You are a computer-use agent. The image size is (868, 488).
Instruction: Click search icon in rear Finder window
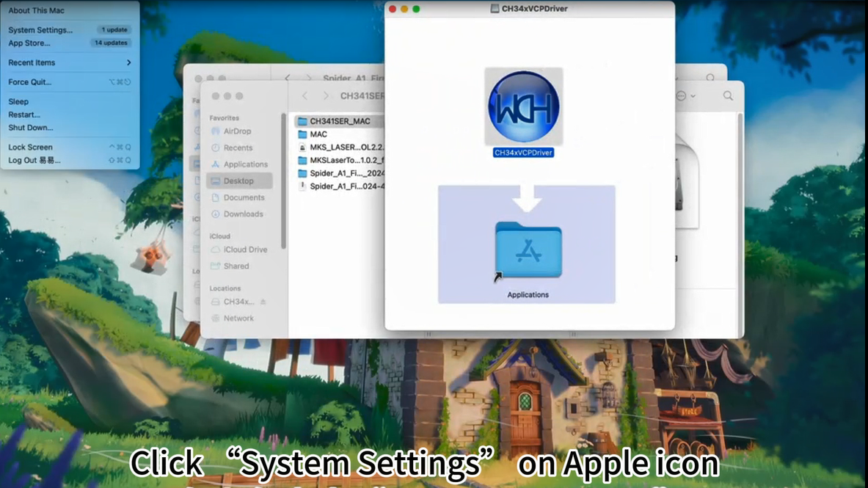710,78
